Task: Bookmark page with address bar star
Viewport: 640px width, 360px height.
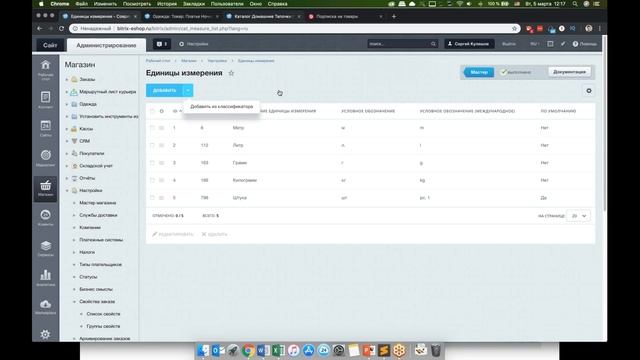Action: (514, 29)
